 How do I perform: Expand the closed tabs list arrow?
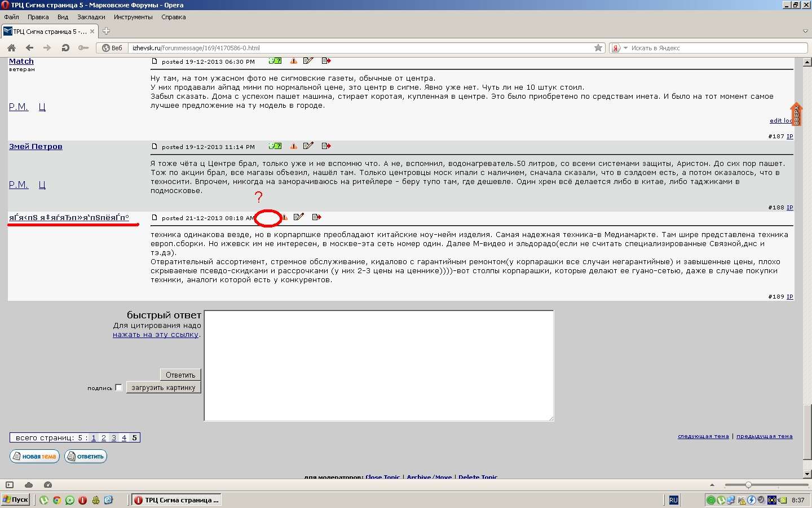(x=805, y=31)
